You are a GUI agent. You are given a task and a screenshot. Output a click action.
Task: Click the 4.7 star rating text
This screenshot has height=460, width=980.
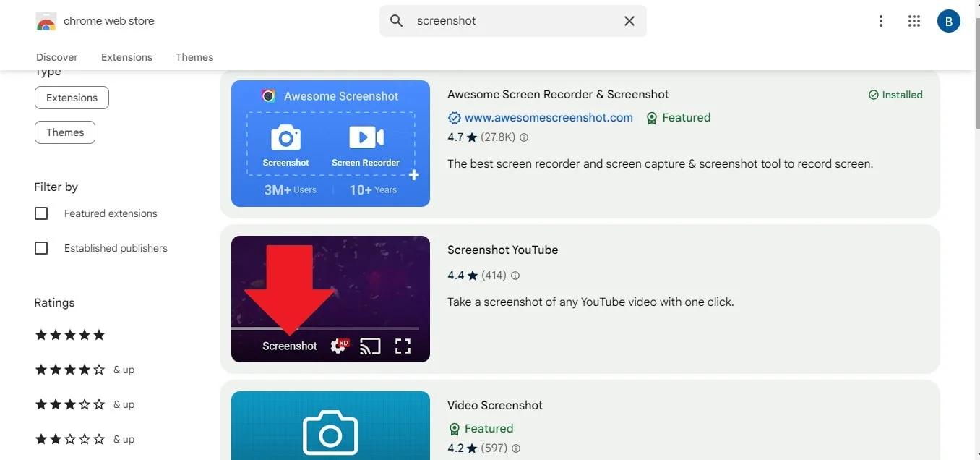pyautogui.click(x=455, y=137)
